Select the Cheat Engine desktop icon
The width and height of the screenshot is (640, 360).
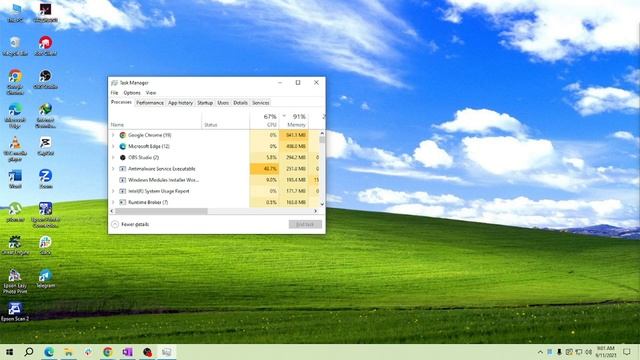coord(15,245)
